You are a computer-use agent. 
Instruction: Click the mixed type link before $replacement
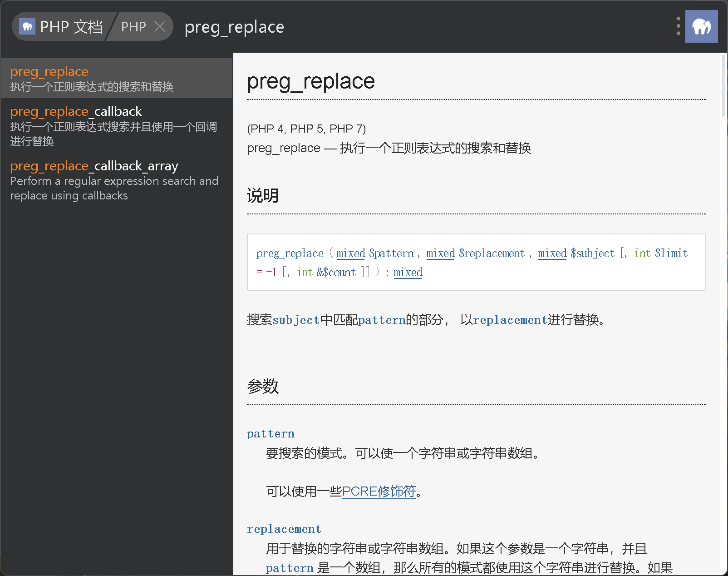tap(440, 253)
